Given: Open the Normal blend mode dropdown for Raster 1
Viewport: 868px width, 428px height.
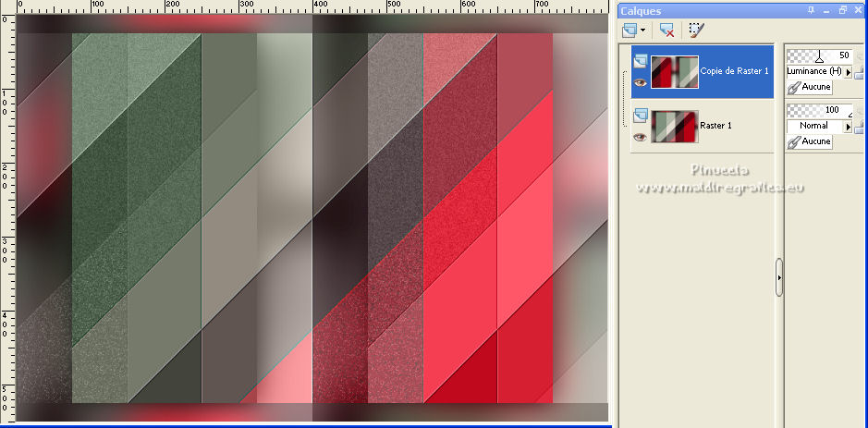Looking at the screenshot, I should (848, 127).
